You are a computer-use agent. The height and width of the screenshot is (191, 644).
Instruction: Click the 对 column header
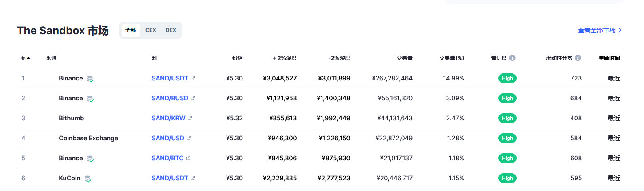click(154, 58)
